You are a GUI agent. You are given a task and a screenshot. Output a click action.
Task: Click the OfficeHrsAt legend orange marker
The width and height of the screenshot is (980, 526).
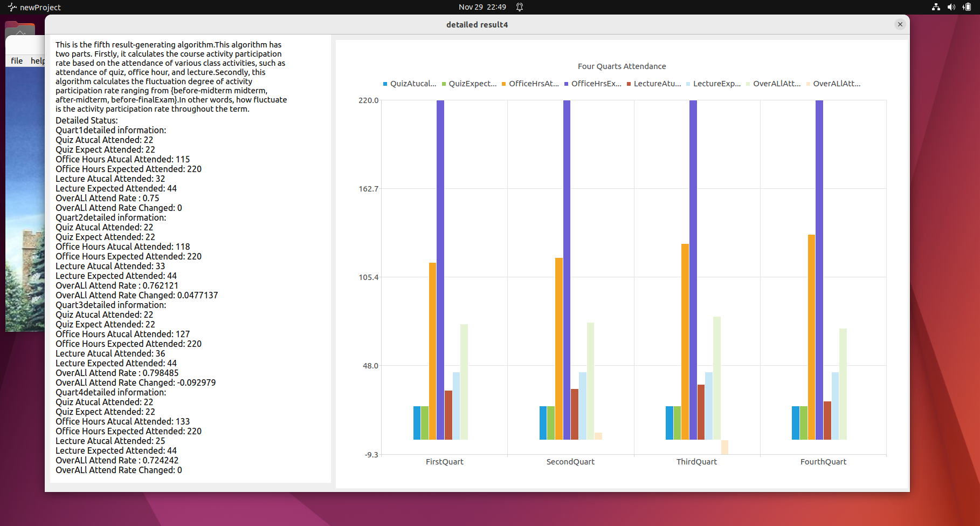(504, 84)
